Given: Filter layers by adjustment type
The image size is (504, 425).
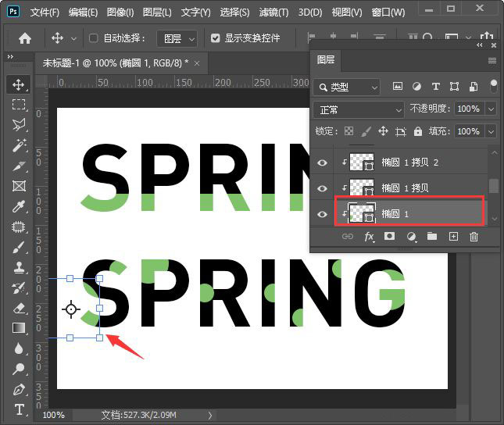Looking at the screenshot, I should [416, 86].
